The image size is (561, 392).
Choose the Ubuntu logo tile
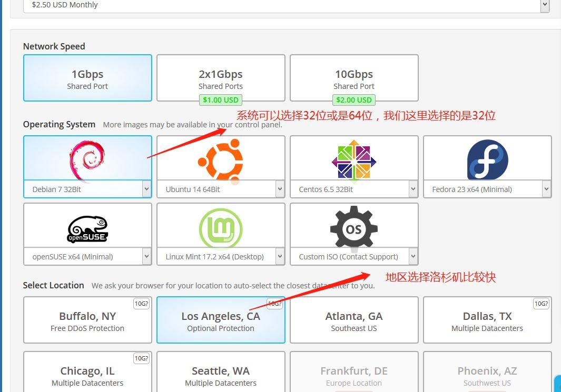pos(221,160)
